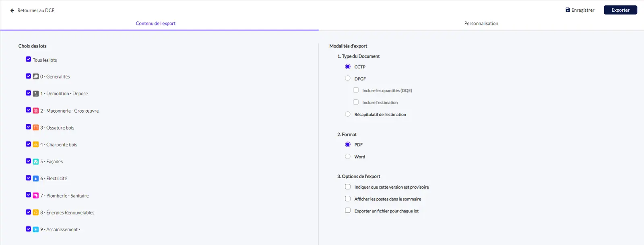Deselect the 5 - Façades checkbox
Viewport: 644px width, 245px height.
pyautogui.click(x=28, y=161)
